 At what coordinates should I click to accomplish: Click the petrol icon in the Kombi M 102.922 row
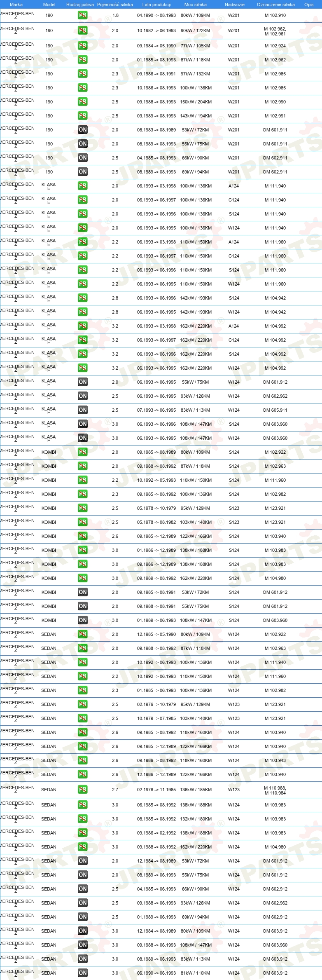[x=83, y=452]
